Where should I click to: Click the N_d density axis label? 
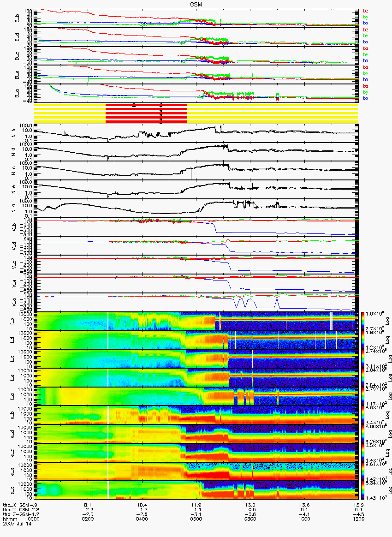pyautogui.click(x=14, y=152)
